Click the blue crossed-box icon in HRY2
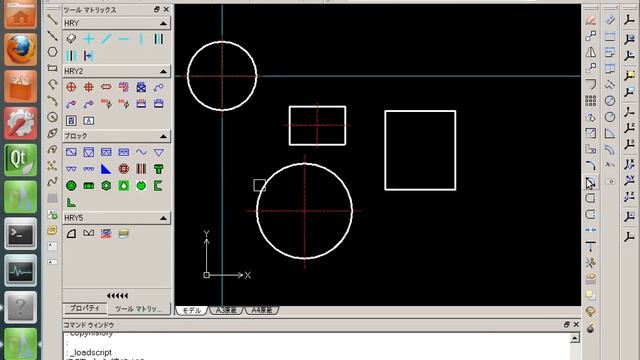The image size is (640, 360). click(x=141, y=87)
